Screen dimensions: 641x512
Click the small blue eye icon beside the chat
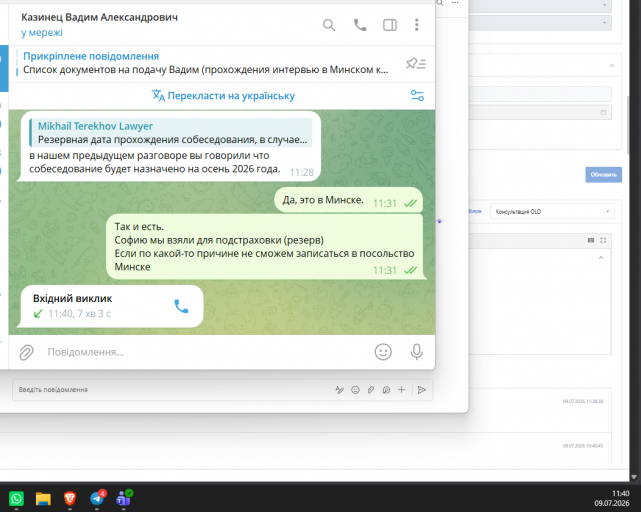(439, 221)
